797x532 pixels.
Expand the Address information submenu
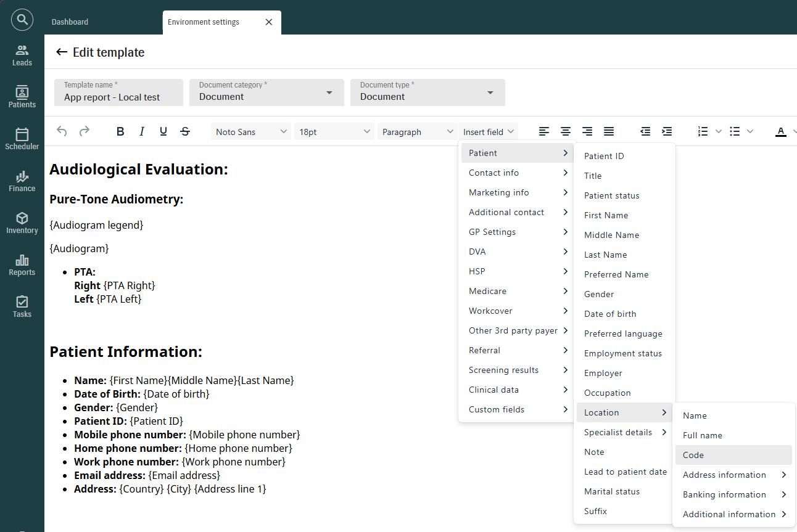(x=733, y=475)
